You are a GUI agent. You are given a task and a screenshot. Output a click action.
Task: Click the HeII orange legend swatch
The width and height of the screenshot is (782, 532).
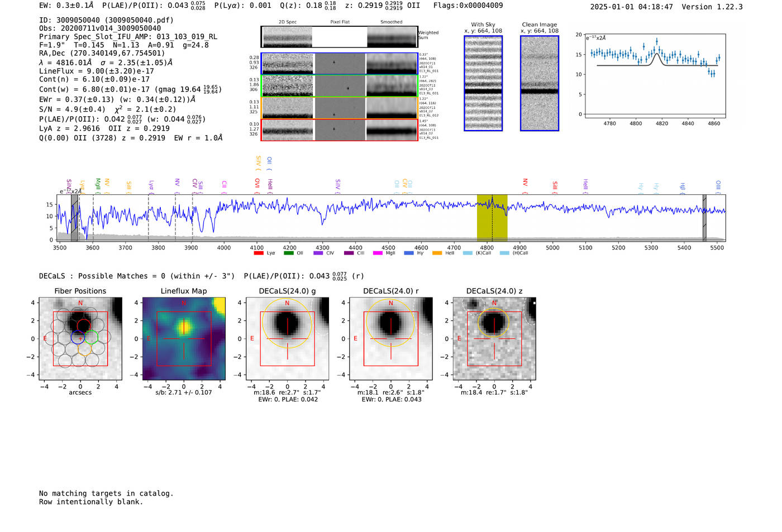437,253
